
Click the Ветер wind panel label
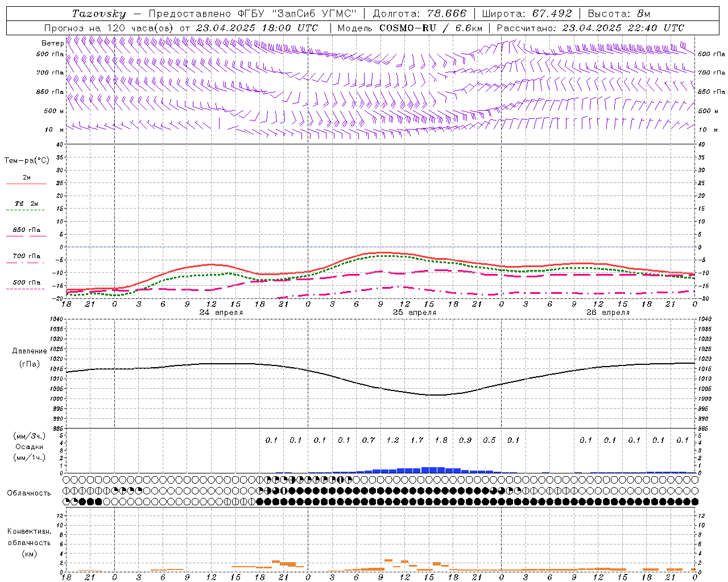[52, 43]
